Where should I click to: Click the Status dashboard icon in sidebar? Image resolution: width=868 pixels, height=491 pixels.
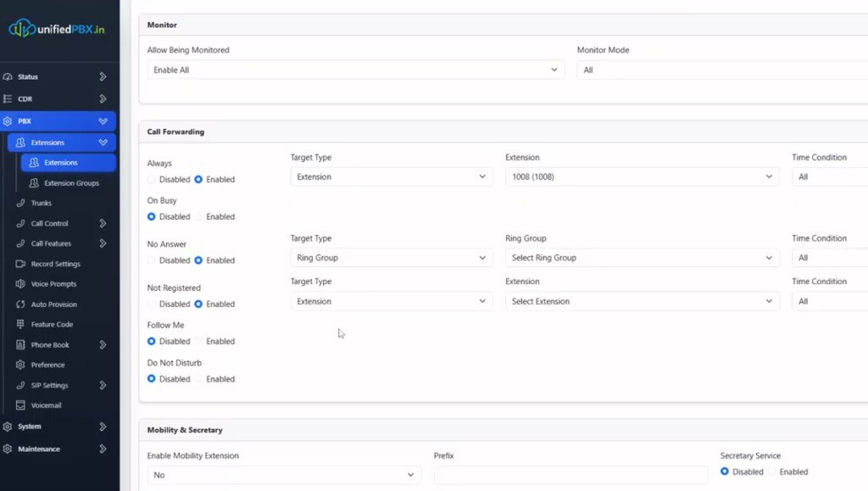8,77
